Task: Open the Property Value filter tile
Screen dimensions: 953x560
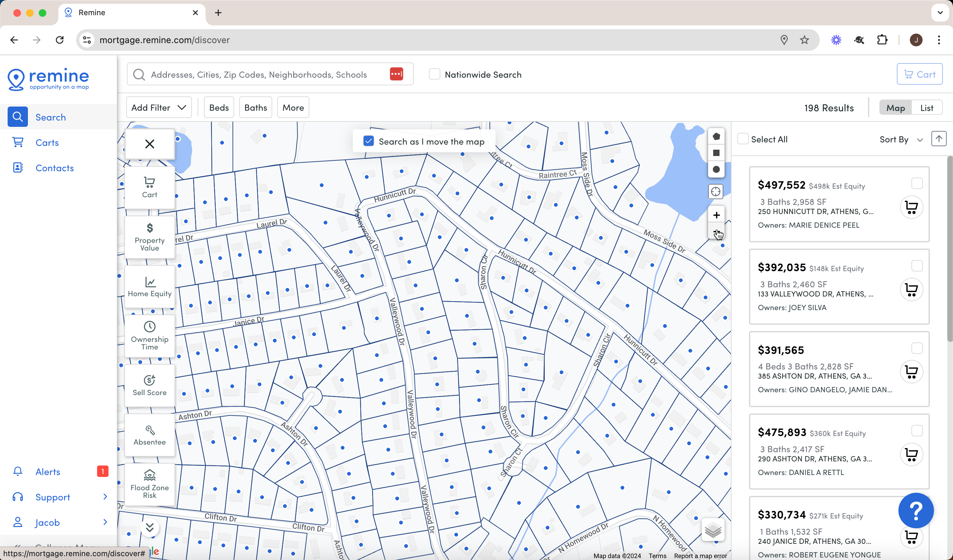Action: click(150, 237)
